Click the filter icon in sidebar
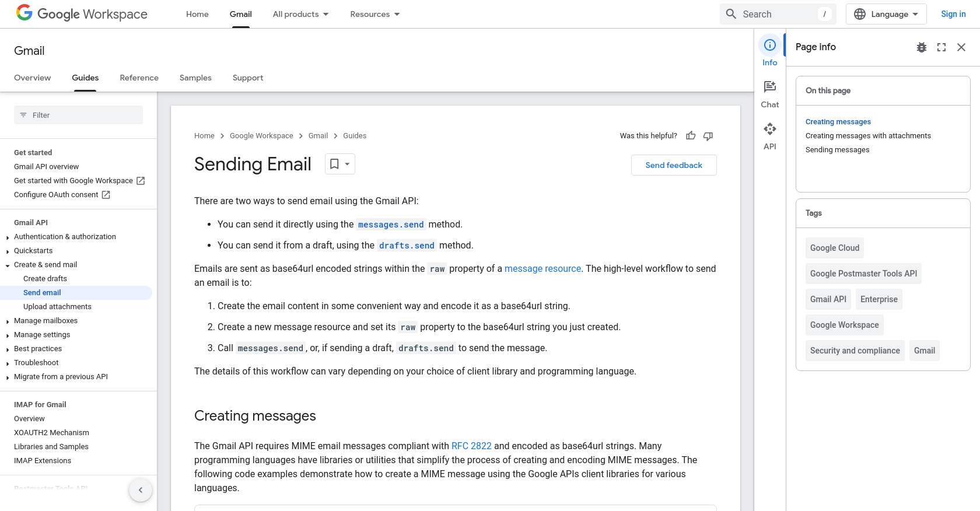The height and width of the screenshot is (511, 980). click(23, 115)
